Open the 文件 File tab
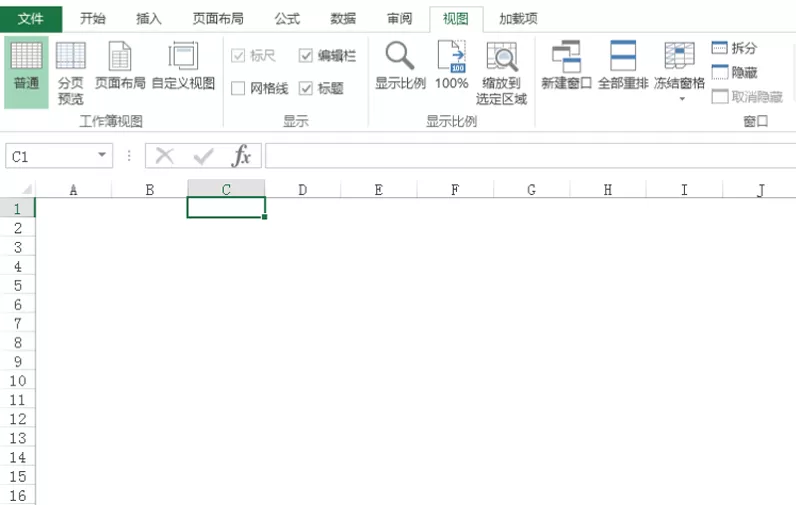This screenshot has height=505, width=796. pyautogui.click(x=30, y=19)
